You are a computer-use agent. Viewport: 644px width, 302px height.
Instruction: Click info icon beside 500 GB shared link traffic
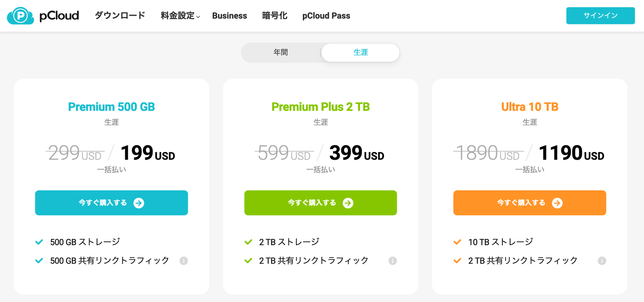point(183,261)
